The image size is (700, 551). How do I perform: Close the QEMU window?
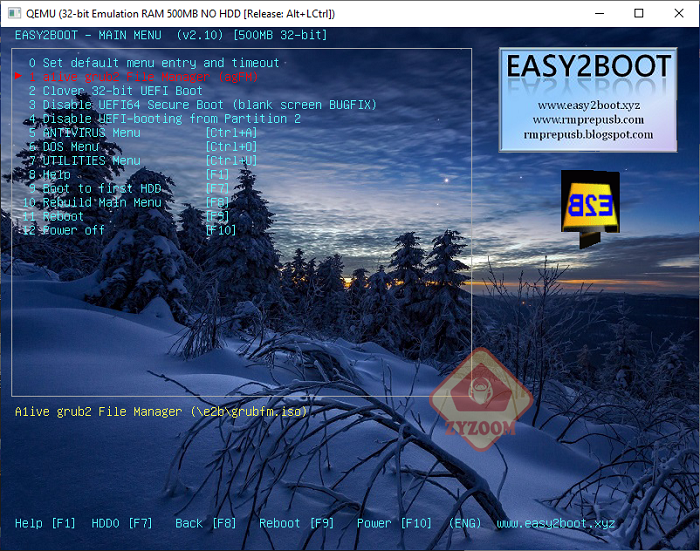pyautogui.click(x=679, y=13)
